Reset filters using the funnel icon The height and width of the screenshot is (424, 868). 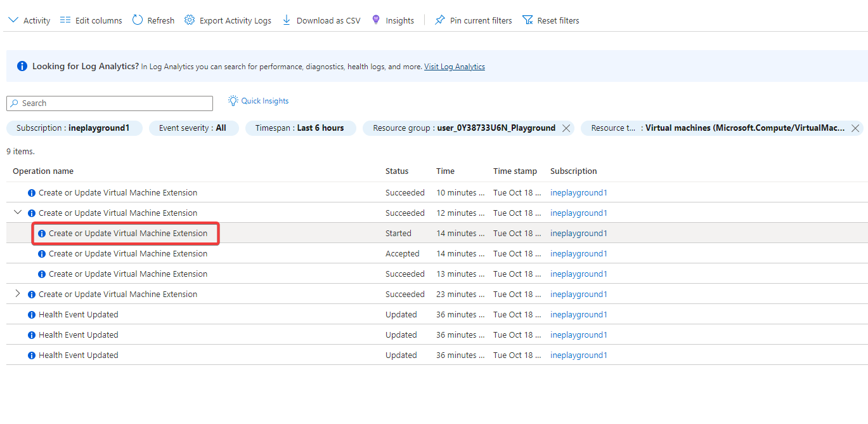(528, 20)
